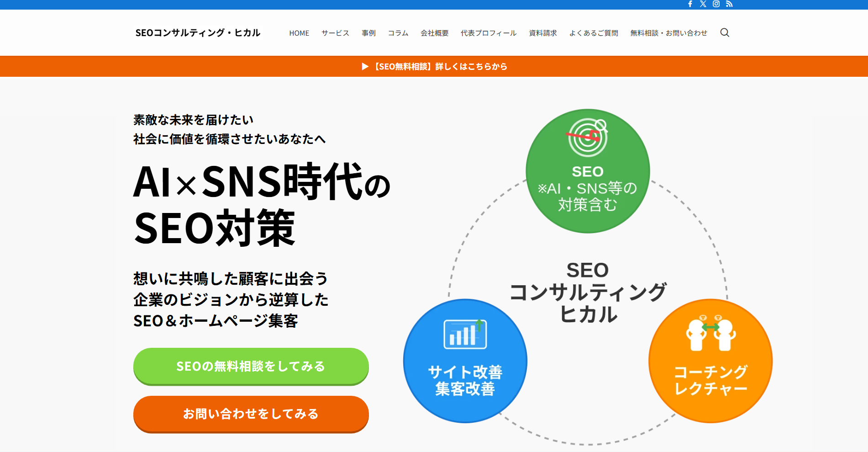Screen dimensions: 868x452
Task: Open the Instagram icon
Action: [716, 4]
